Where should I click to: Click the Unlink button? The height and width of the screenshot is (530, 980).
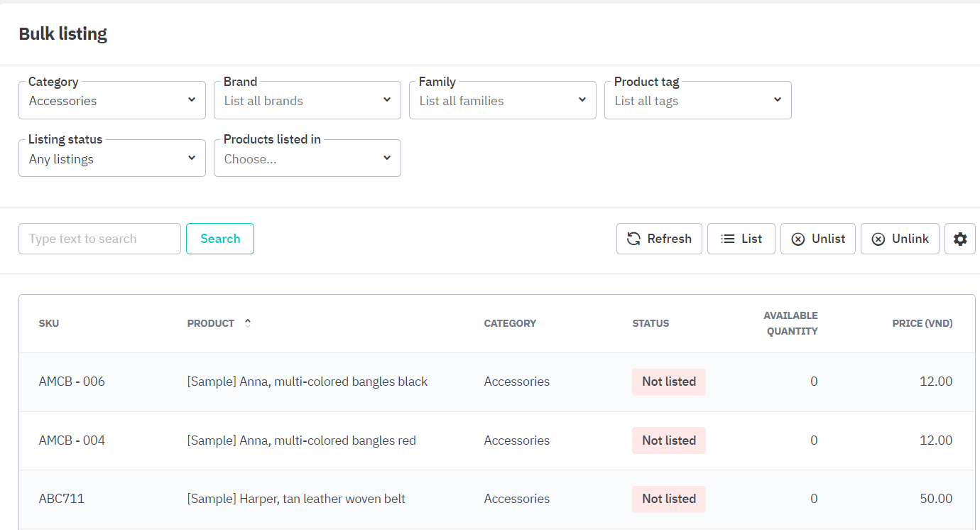900,239
